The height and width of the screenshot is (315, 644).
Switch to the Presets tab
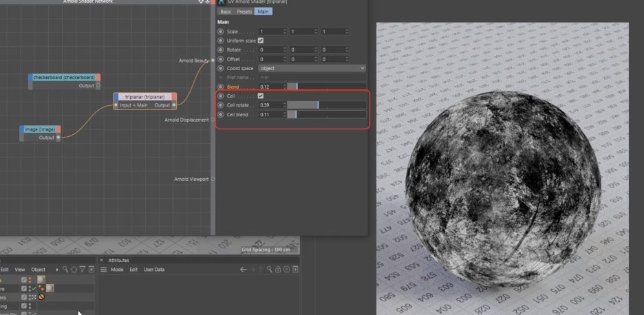(244, 12)
